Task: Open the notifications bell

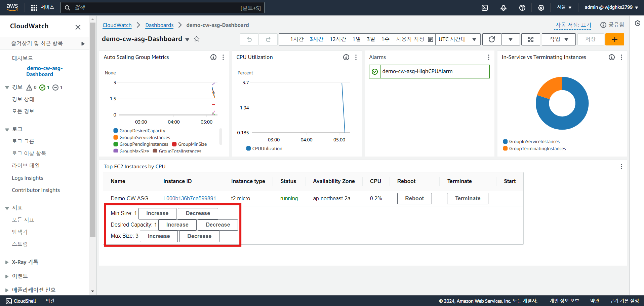Action: point(504,8)
